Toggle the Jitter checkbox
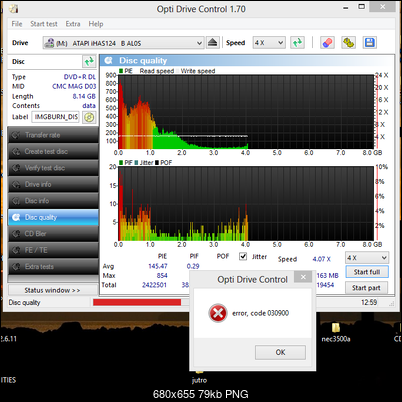Screen dimensions: 402x402 click(x=243, y=256)
